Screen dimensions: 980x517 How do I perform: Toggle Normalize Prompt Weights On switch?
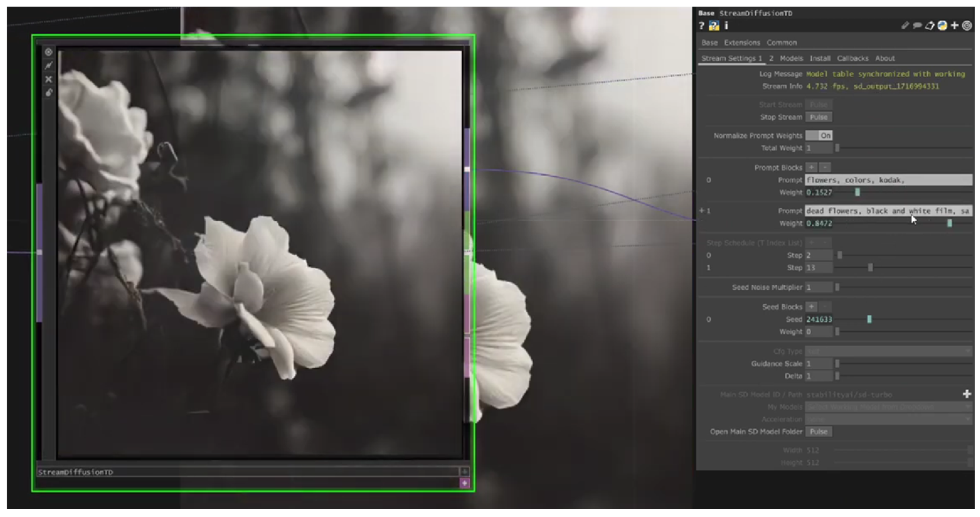pyautogui.click(x=819, y=136)
